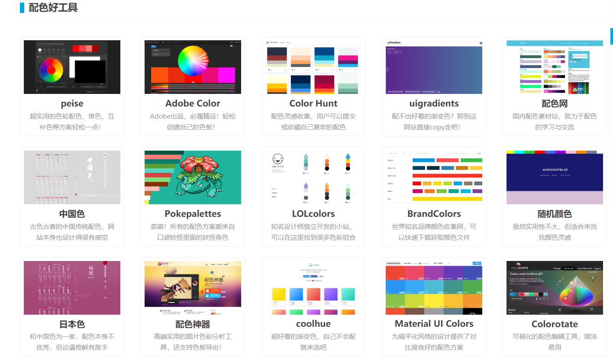613x364 pixels.
Task: Click the 高端实用的图片色彩分析工具 description
Action: tap(193, 342)
